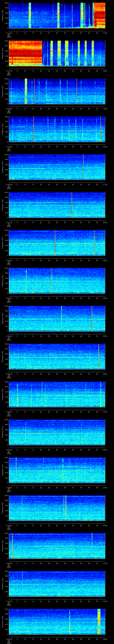Open the 13:26:00 spectrogram panel

tap(57, 394)
